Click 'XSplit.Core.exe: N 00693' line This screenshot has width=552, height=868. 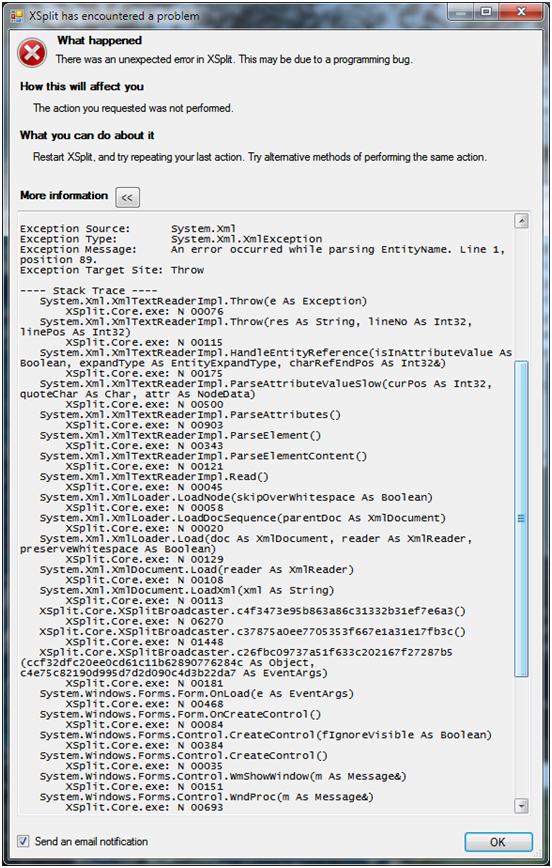[145, 807]
